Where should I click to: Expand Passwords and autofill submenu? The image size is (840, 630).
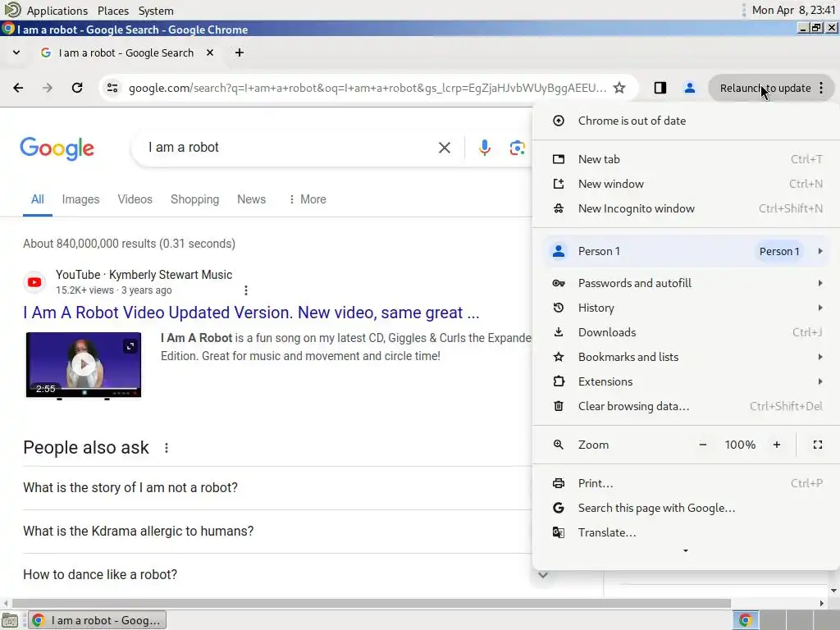pos(686,283)
